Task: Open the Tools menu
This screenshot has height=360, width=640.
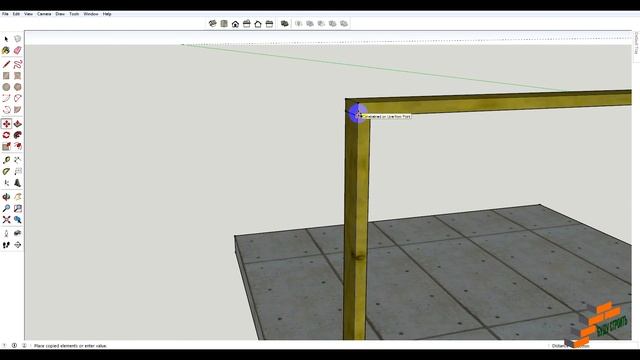Action: tap(74, 14)
